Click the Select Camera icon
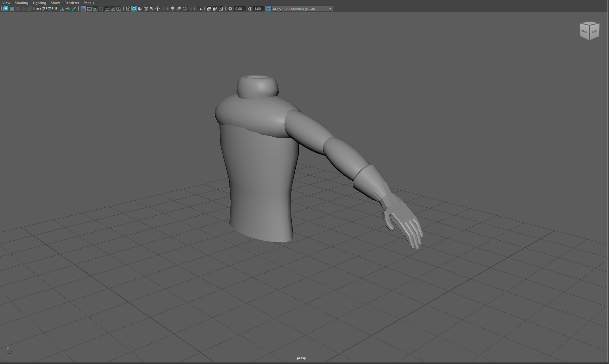Screen dimensions: 609x364 38,9
